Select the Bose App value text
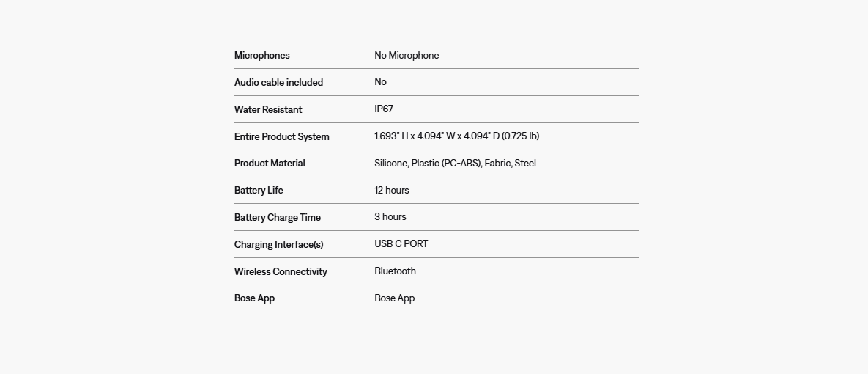This screenshot has height=374, width=868. pos(394,298)
